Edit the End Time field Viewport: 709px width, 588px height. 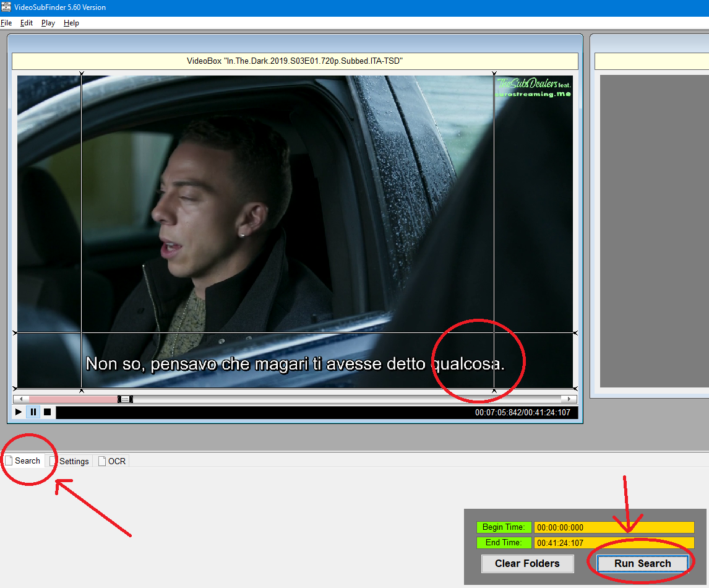(614, 543)
